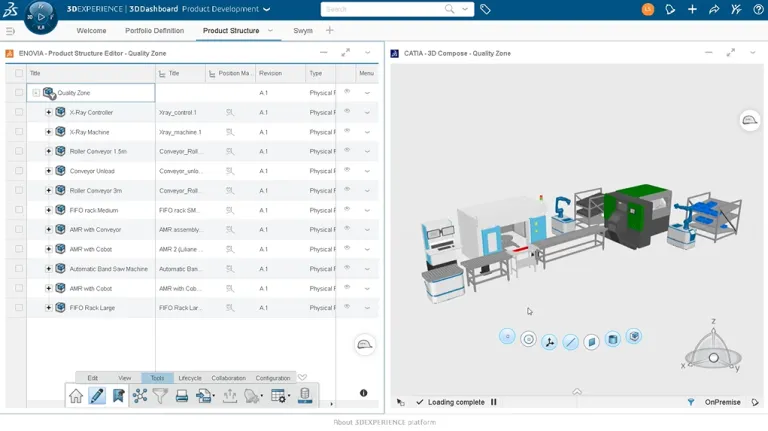Click the share arrow icon in top bar

714,9
